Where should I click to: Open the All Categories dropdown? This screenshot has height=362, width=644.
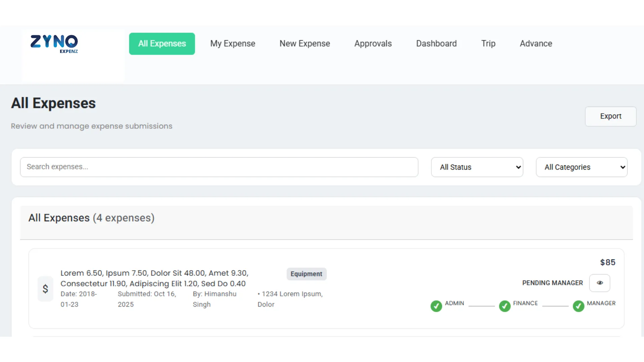(x=582, y=167)
